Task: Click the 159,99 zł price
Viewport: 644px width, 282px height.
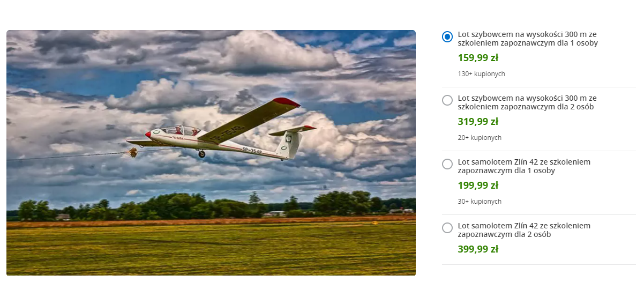Action: [478, 58]
